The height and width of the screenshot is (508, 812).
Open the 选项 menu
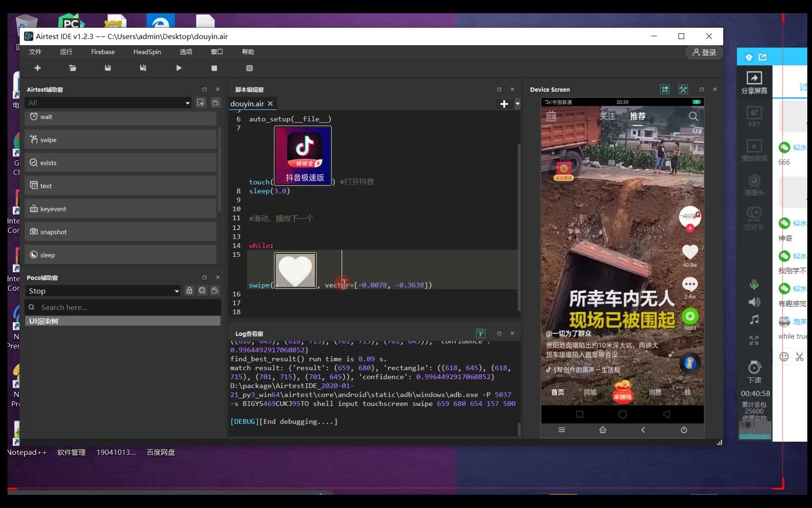[186, 52]
